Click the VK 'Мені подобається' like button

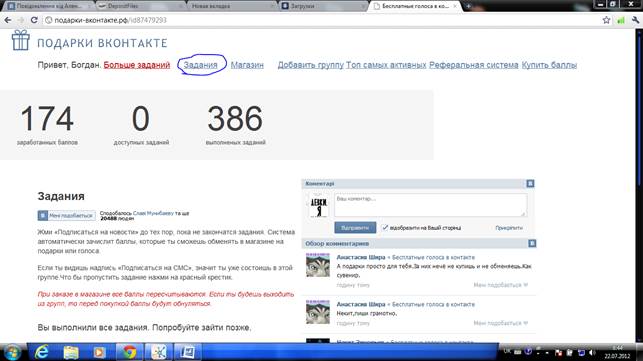(66, 215)
